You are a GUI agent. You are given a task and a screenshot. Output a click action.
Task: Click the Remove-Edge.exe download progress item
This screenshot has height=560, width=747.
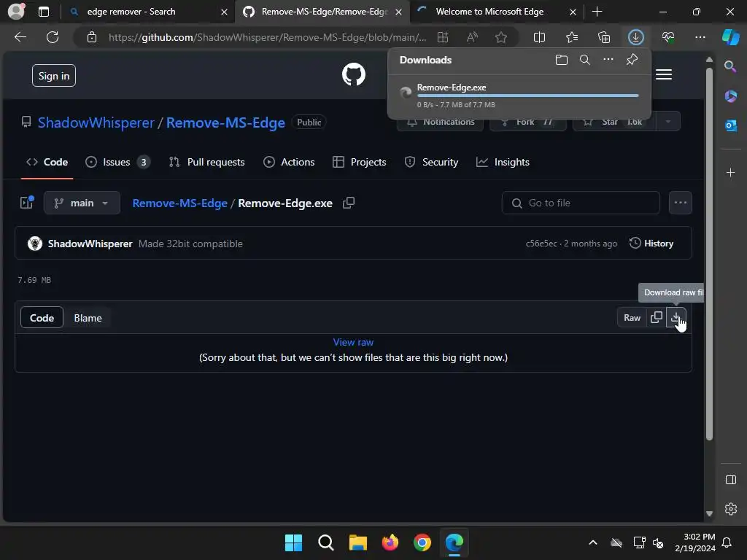(519, 96)
